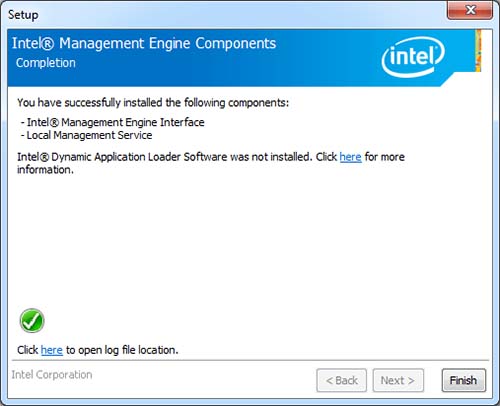Click the 'to open log file location' text
This screenshot has width=500, height=406.
pyautogui.click(x=122, y=350)
